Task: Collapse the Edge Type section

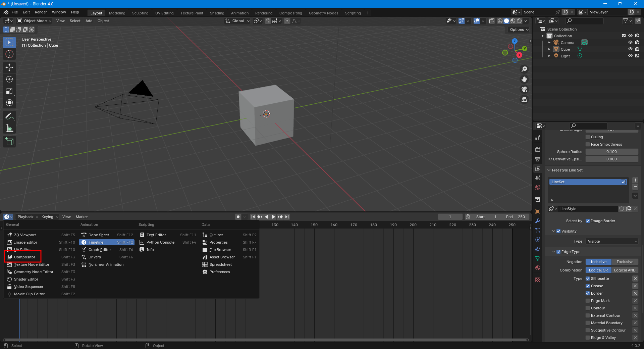Action: click(x=553, y=252)
